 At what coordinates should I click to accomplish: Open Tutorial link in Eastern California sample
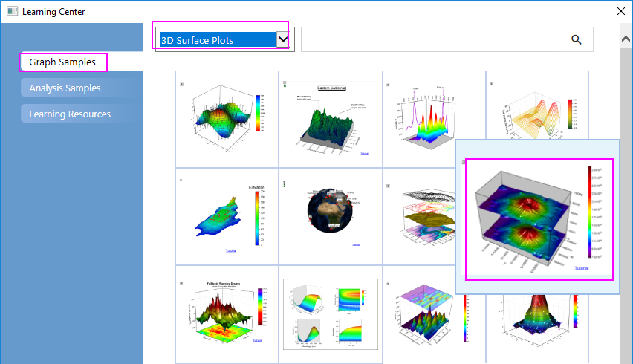pyautogui.click(x=363, y=153)
